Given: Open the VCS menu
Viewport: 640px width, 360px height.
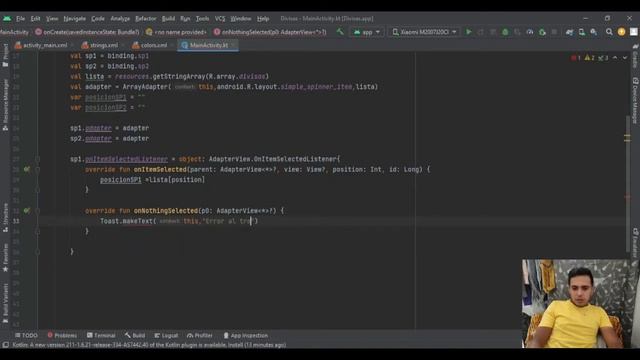Looking at the screenshot, I should point(220,18).
